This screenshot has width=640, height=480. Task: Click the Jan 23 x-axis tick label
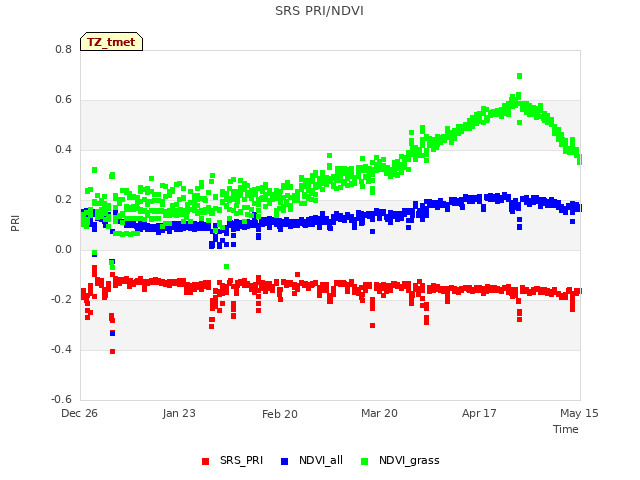pos(179,413)
